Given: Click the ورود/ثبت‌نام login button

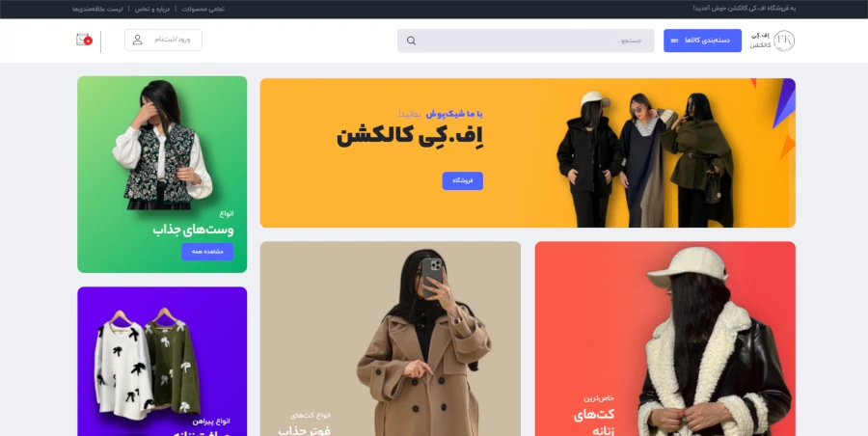Looking at the screenshot, I should coord(163,40).
